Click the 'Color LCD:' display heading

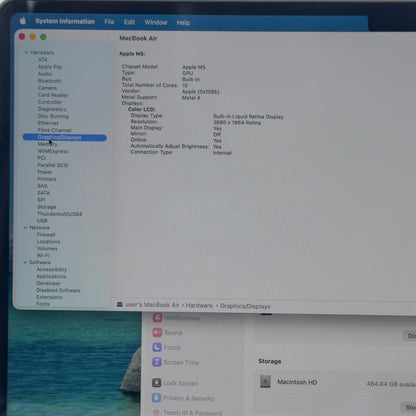(x=141, y=109)
